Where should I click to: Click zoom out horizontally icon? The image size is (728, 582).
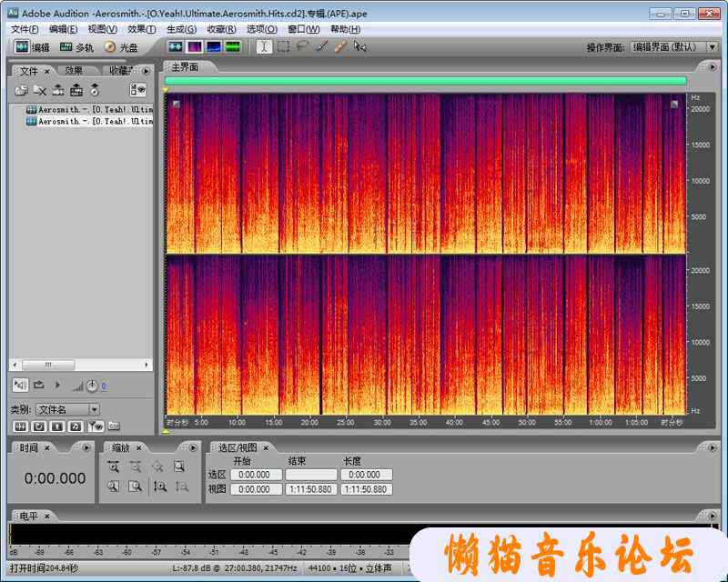click(x=136, y=467)
